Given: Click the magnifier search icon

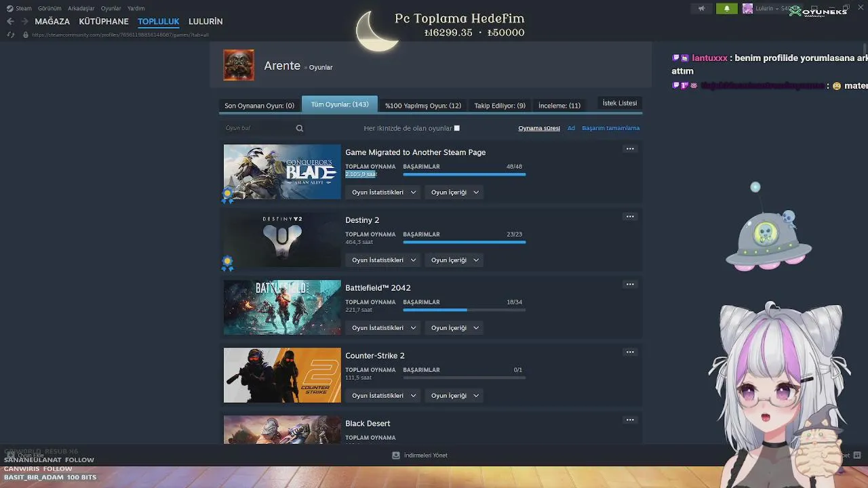Looking at the screenshot, I should (300, 128).
